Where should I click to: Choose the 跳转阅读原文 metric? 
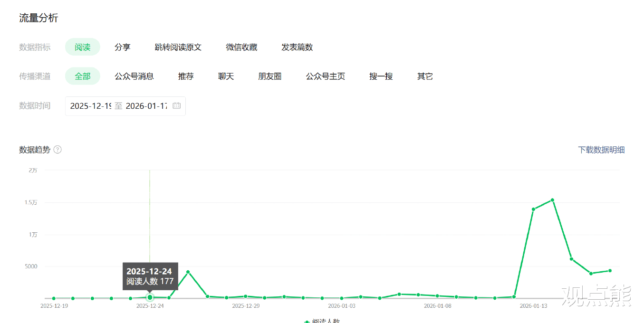tap(178, 47)
